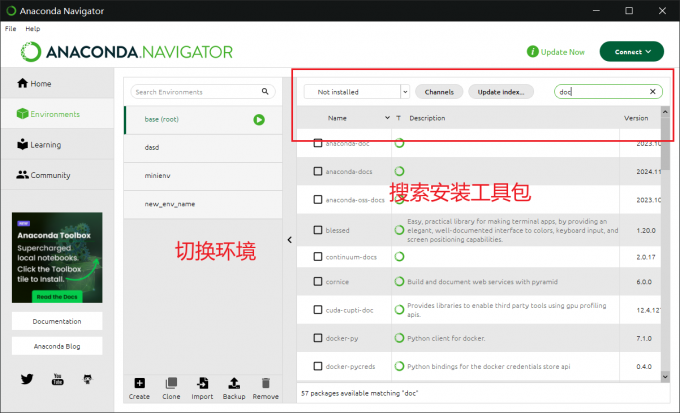This screenshot has height=413, width=680.
Task: Check the anaconda-oss-docs package checkbox
Action: [x=318, y=200]
